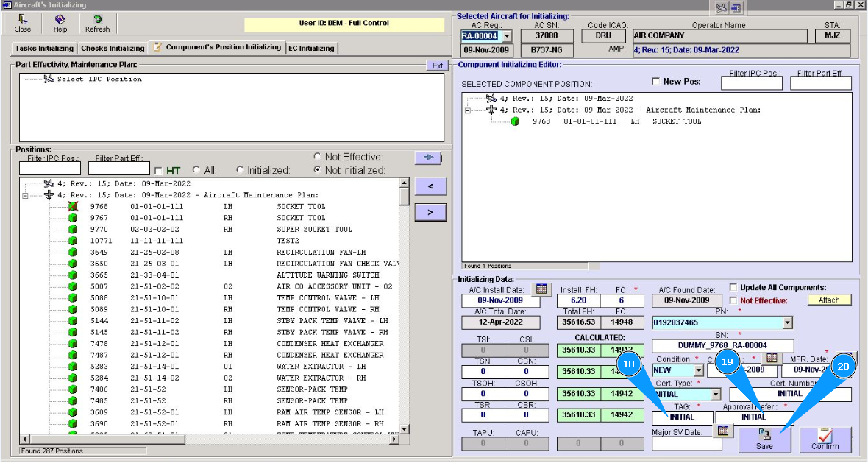
Task: Click the Help book icon in toolbar
Action: tap(60, 19)
